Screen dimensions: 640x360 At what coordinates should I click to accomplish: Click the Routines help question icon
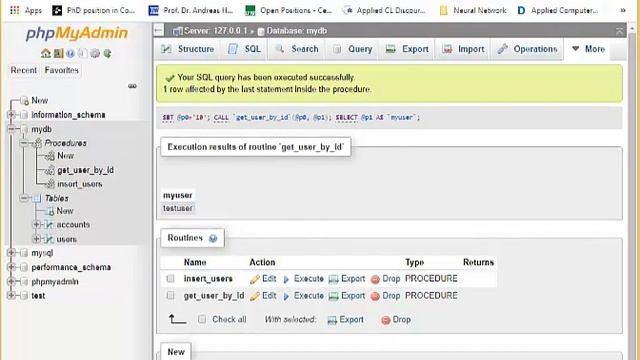pos(213,238)
